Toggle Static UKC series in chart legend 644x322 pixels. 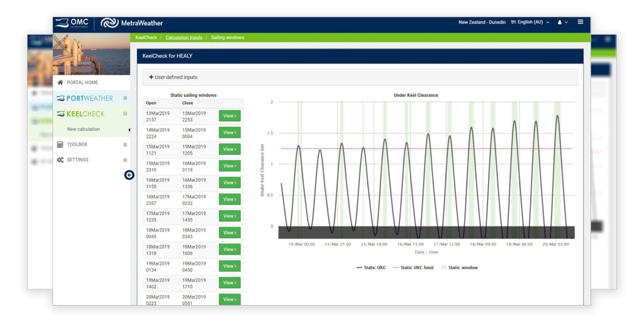pos(372,267)
